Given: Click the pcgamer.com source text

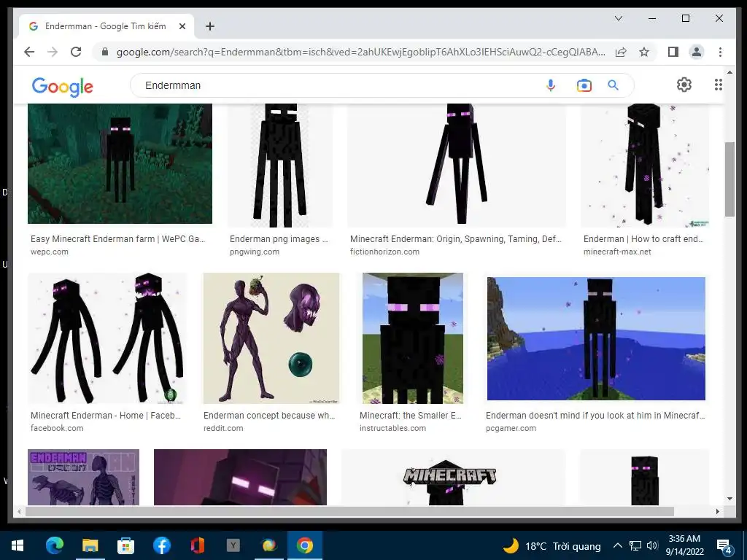Looking at the screenshot, I should (511, 428).
